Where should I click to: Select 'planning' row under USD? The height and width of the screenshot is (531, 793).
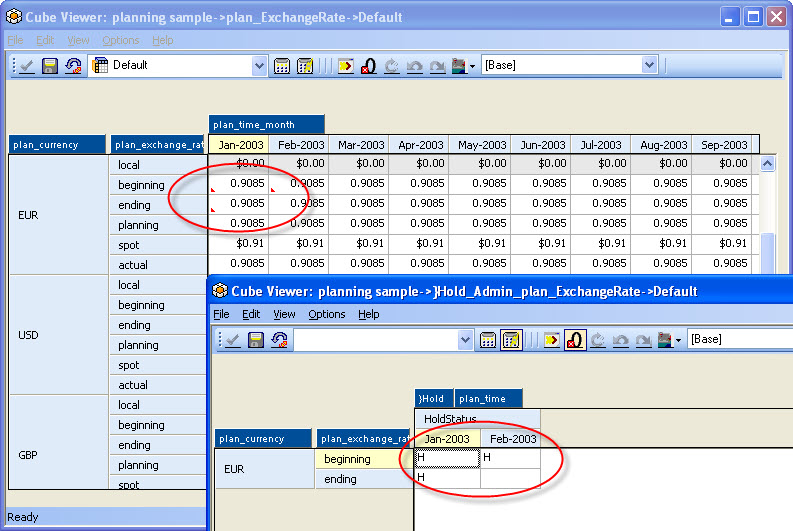click(158, 345)
